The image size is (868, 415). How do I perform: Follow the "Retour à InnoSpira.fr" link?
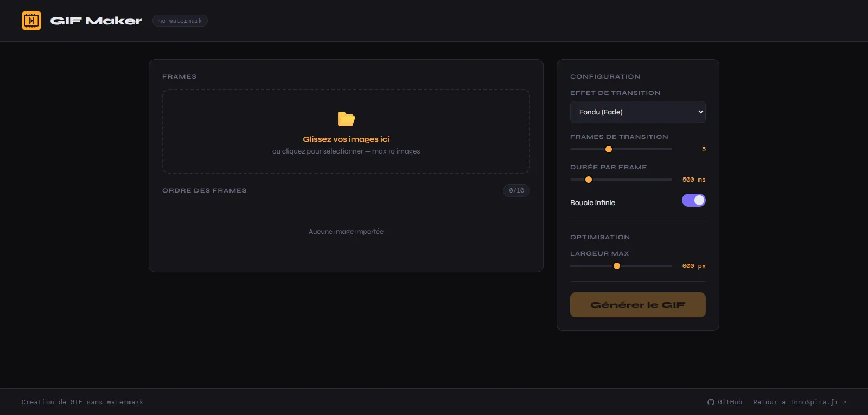coord(795,402)
